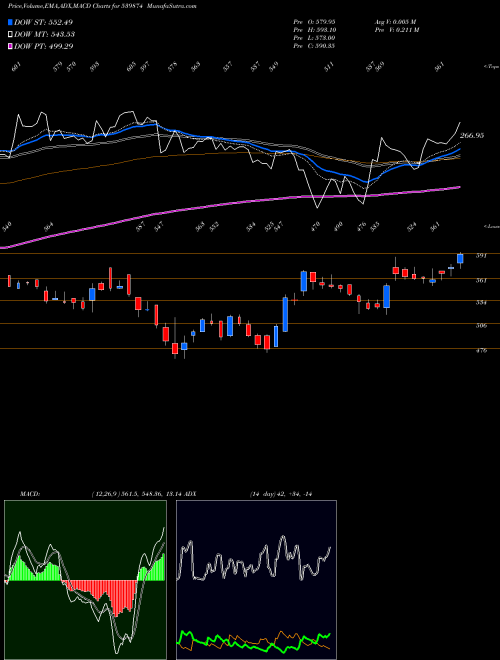Click the MACD: heading label
The image size is (500, 660).
(x=29, y=494)
